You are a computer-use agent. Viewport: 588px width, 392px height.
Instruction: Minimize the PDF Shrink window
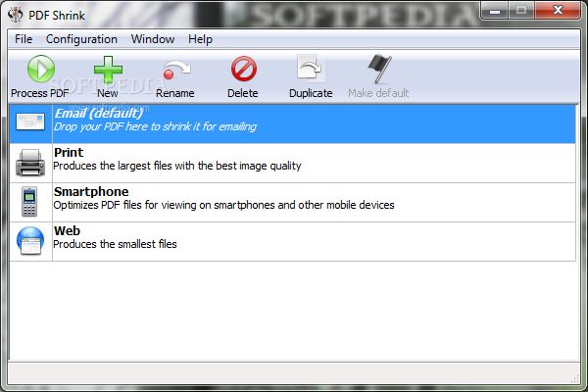point(495,11)
